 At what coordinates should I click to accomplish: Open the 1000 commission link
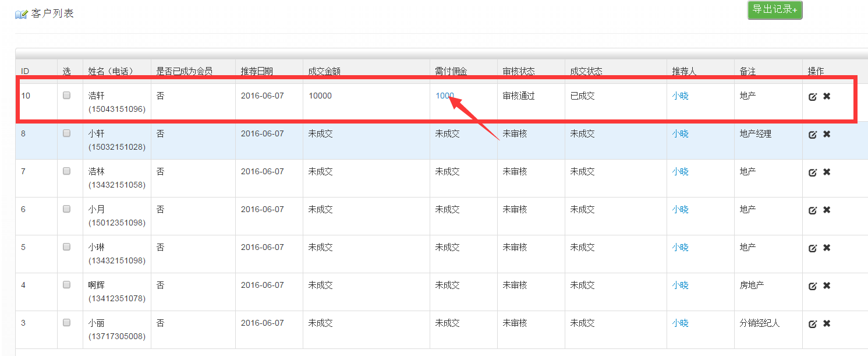[444, 96]
